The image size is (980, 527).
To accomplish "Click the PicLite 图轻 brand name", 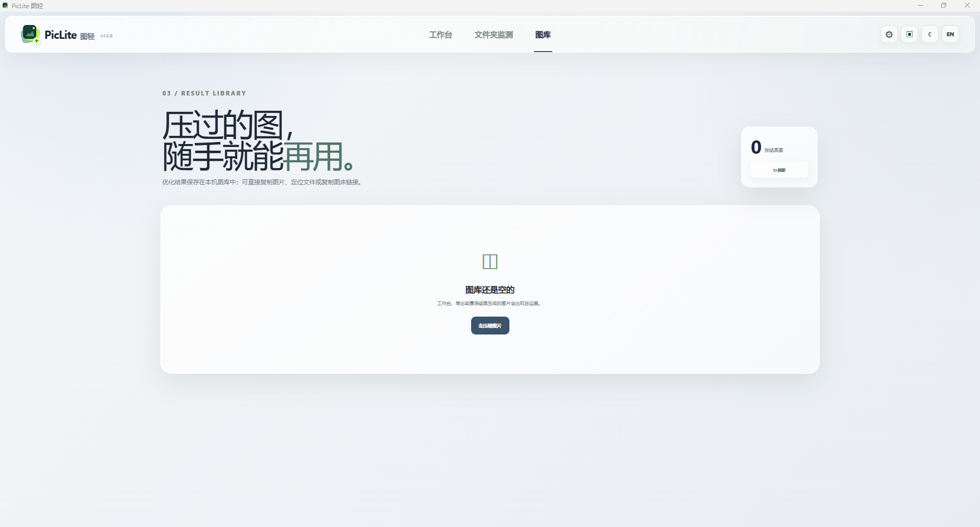I will click(69, 35).
